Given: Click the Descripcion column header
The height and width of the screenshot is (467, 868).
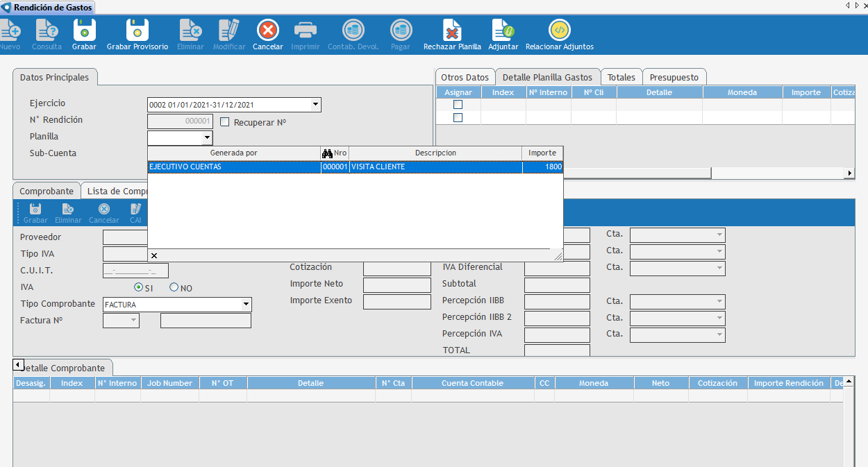Looking at the screenshot, I should coord(435,153).
